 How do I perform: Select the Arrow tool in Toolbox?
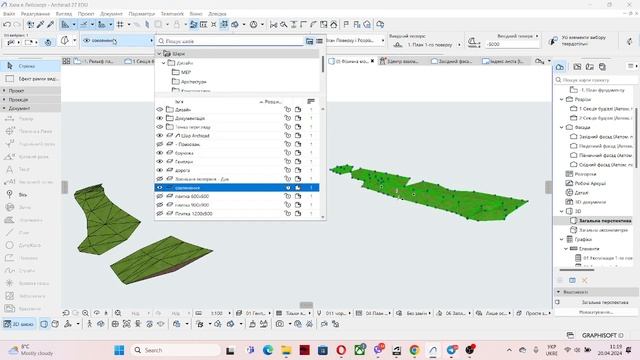(x=31, y=66)
